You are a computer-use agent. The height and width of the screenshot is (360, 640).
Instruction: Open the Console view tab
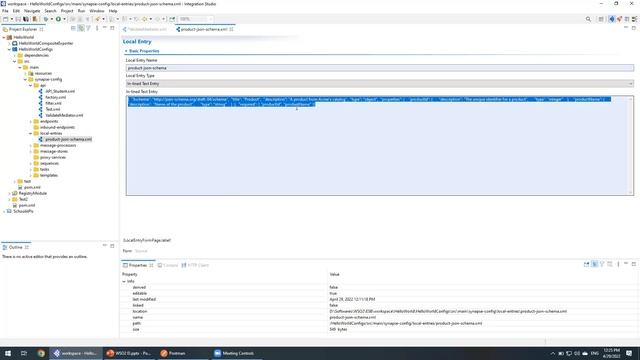point(168,265)
